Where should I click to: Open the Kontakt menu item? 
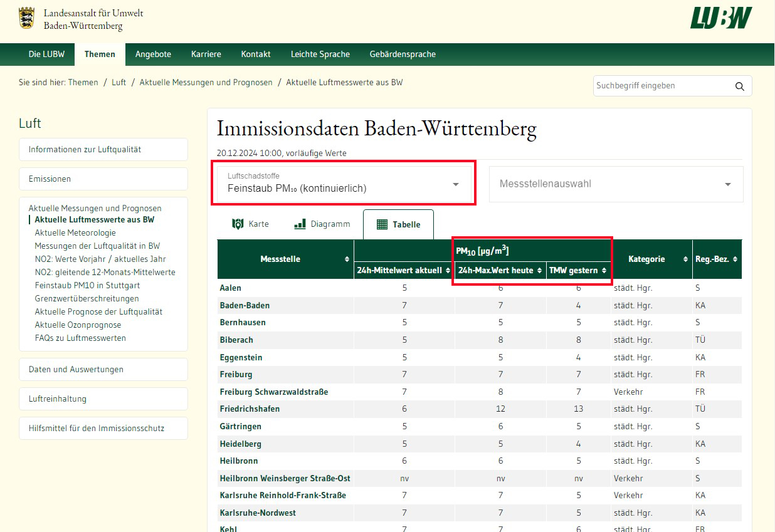pyautogui.click(x=256, y=54)
